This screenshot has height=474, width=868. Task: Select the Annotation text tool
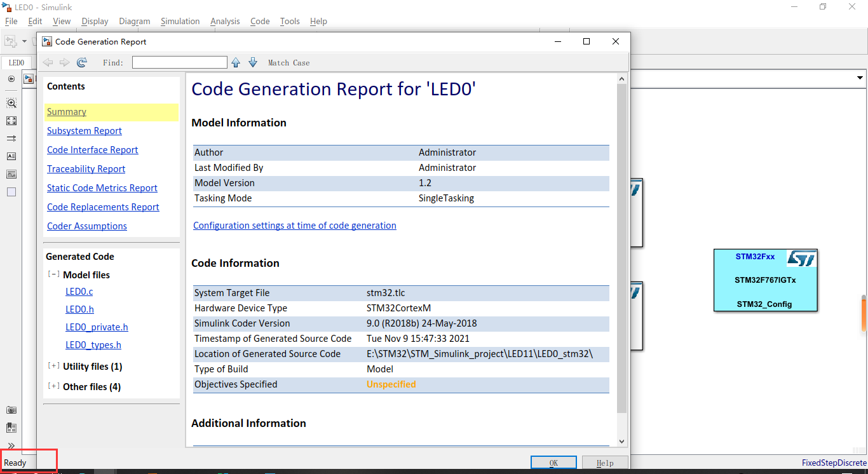(11, 156)
